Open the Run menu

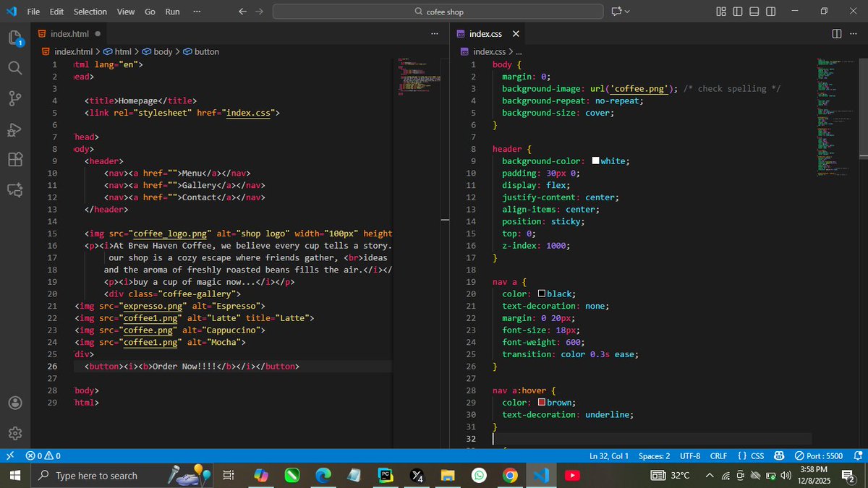[171, 11]
